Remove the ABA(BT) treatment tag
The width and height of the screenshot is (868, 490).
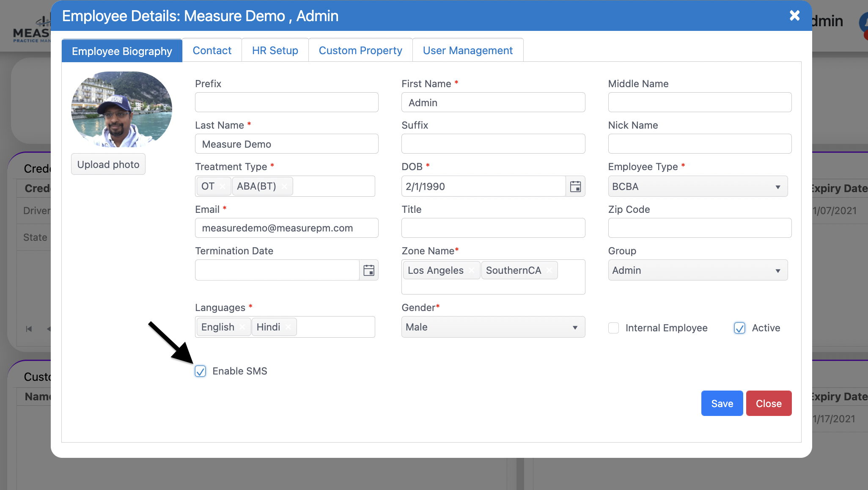pos(284,187)
